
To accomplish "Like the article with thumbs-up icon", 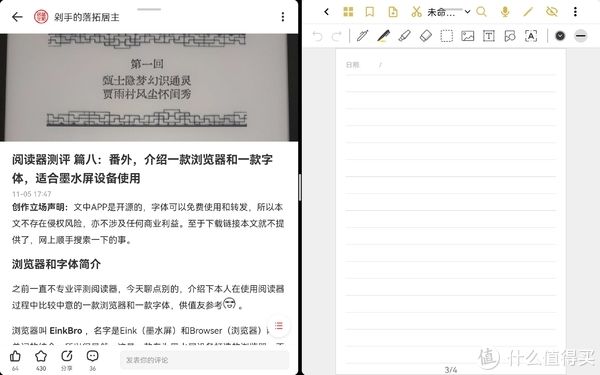I will pyautogui.click(x=15, y=356).
